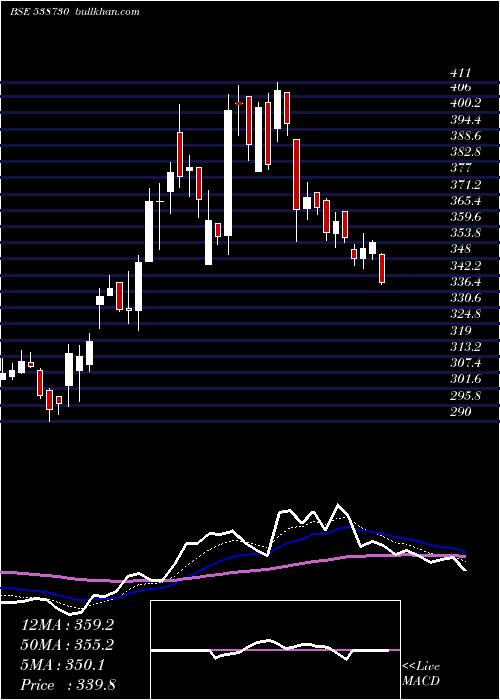This screenshot has height=700, width=500.
Task: Click the '<<Live MACD' label
Action: 421,674
